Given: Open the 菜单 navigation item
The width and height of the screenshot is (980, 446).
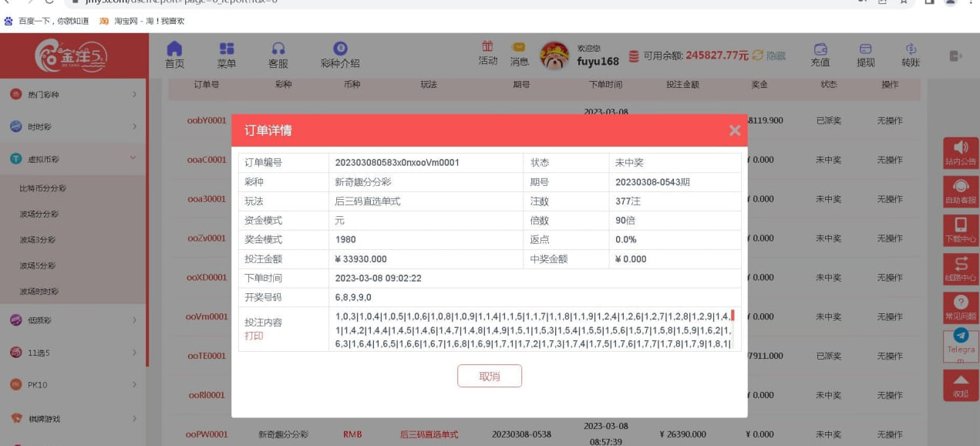Looking at the screenshot, I should (x=226, y=54).
